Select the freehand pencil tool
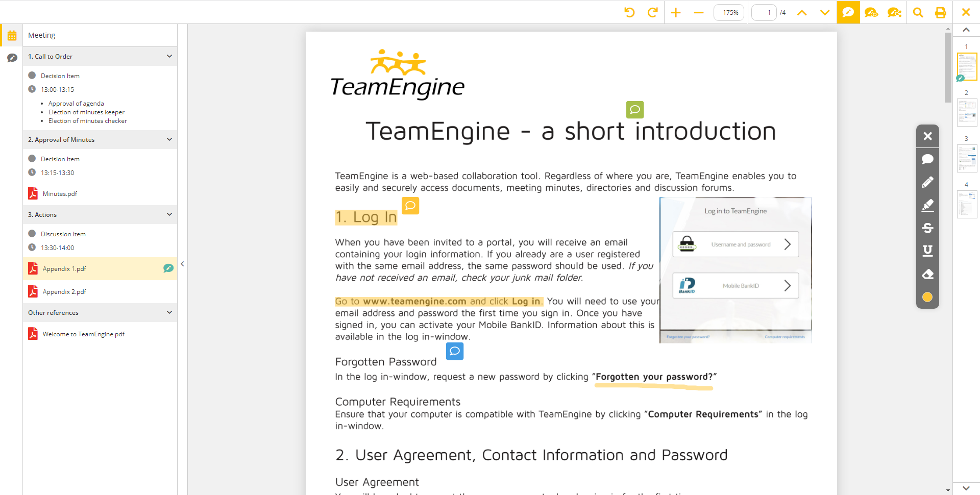Viewport: 980px width, 495px height. pyautogui.click(x=927, y=182)
